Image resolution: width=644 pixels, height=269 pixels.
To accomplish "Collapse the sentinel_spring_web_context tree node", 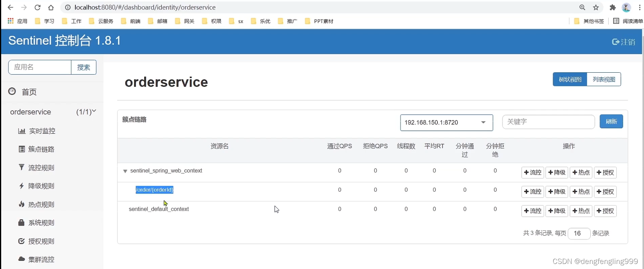I will tap(125, 171).
